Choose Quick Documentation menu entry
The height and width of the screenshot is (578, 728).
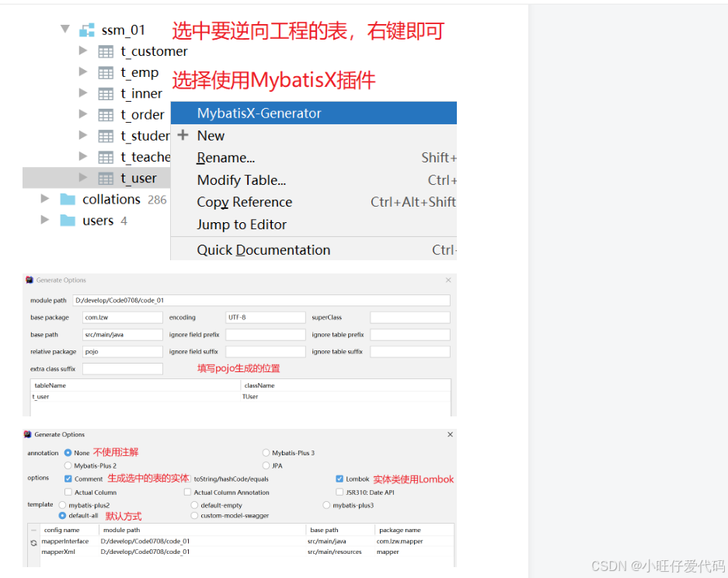(313, 250)
